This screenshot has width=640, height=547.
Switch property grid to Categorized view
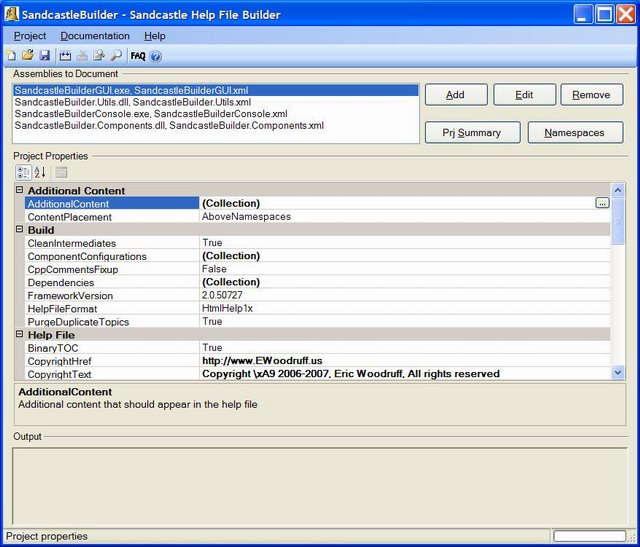click(24, 172)
